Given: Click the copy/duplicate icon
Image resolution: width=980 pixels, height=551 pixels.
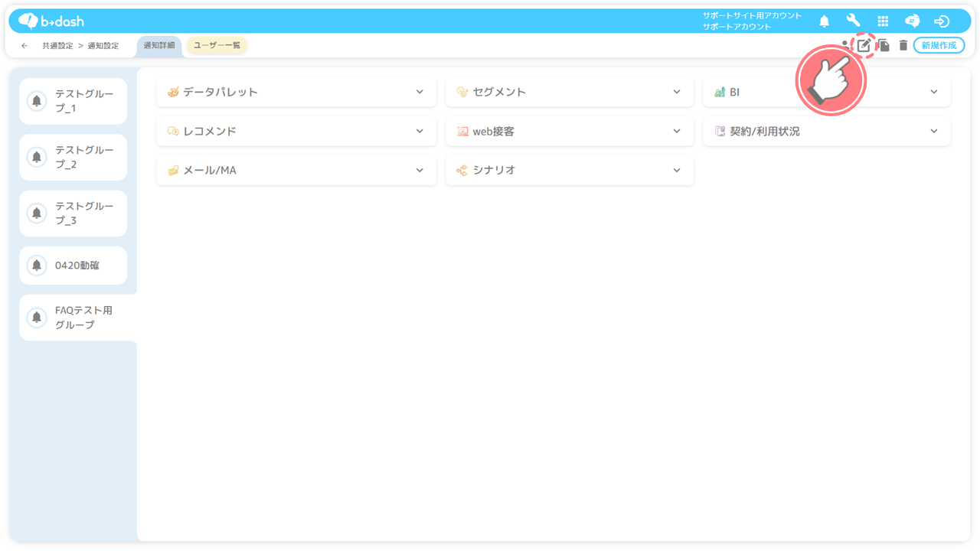Looking at the screenshot, I should 884,45.
